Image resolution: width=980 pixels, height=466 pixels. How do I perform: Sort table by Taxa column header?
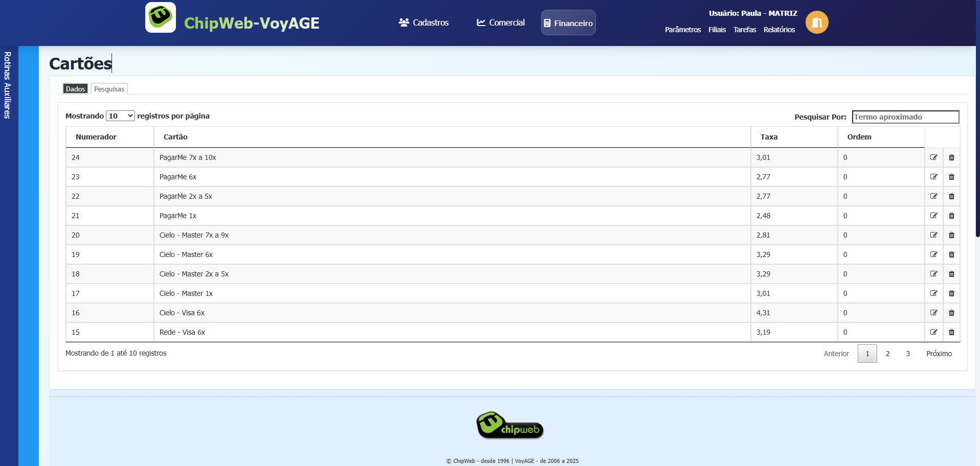click(769, 137)
